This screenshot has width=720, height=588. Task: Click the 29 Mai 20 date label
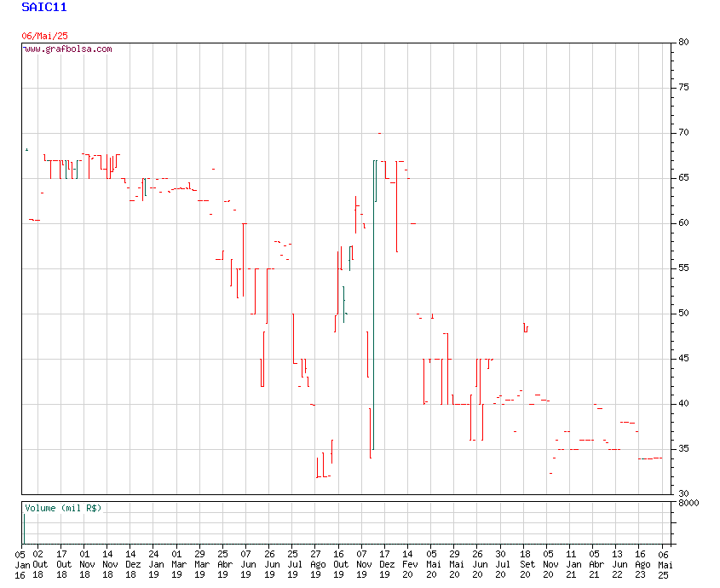[456, 565]
